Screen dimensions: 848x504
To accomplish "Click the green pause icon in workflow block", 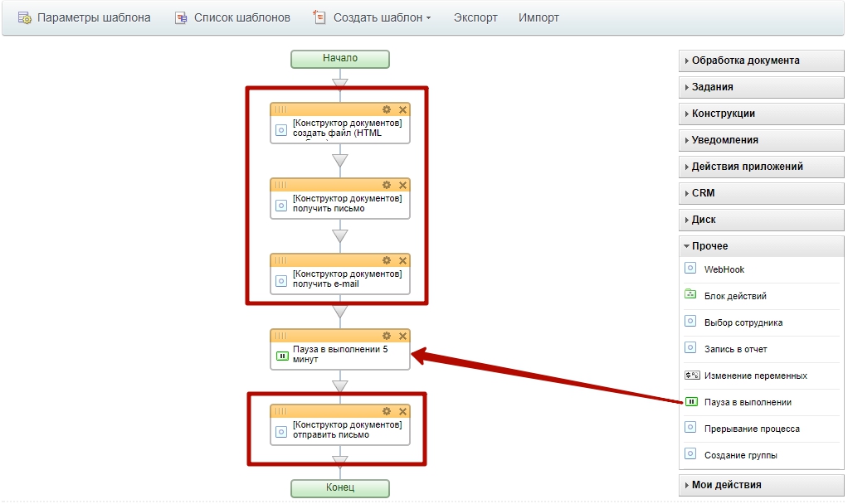I will click(x=281, y=356).
